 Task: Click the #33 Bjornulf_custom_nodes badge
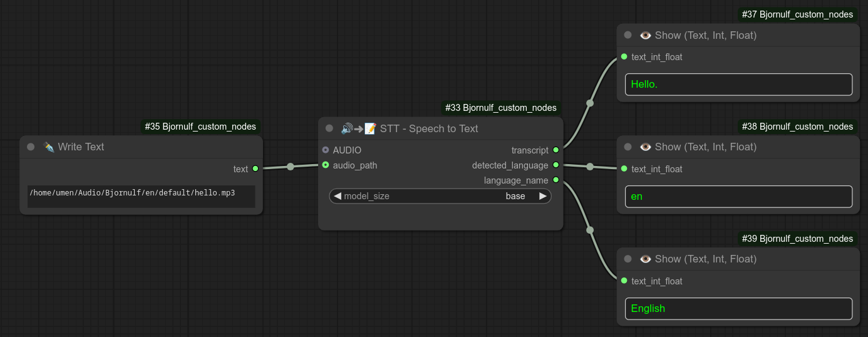[500, 108]
